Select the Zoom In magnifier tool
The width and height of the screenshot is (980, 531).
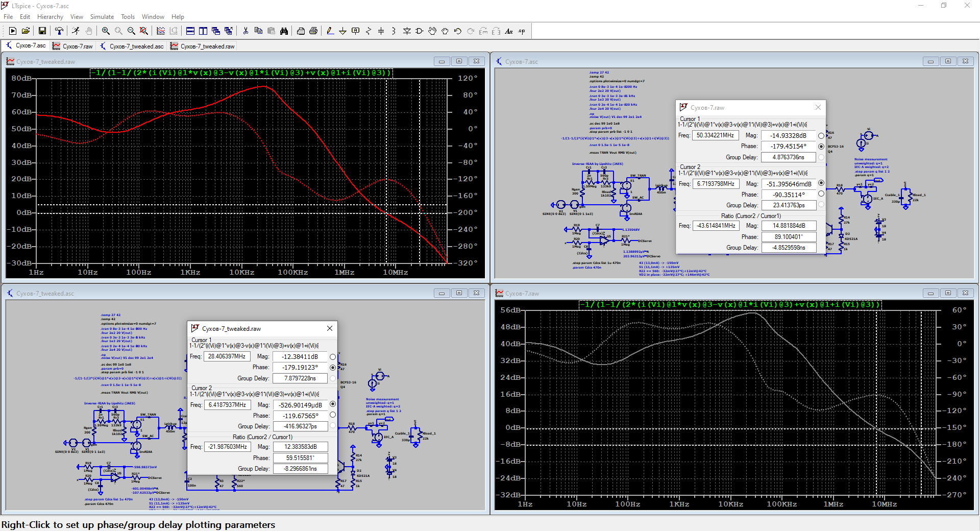coord(106,31)
